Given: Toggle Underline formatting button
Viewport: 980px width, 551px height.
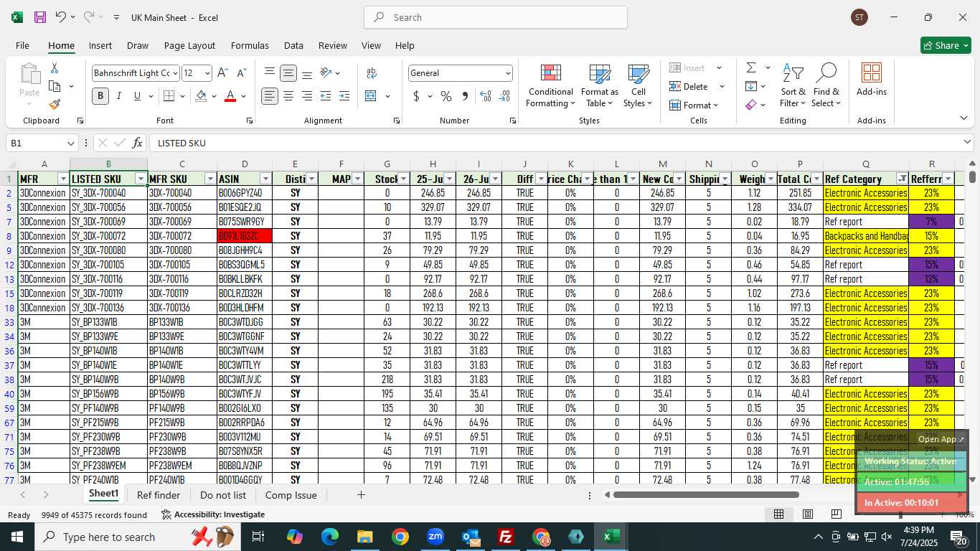Looking at the screenshot, I should [137, 96].
